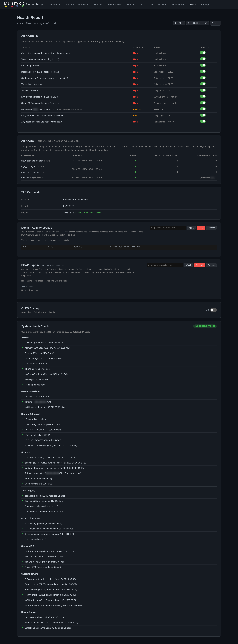Click the red Clear button for domain lookup

tap(201, 228)
